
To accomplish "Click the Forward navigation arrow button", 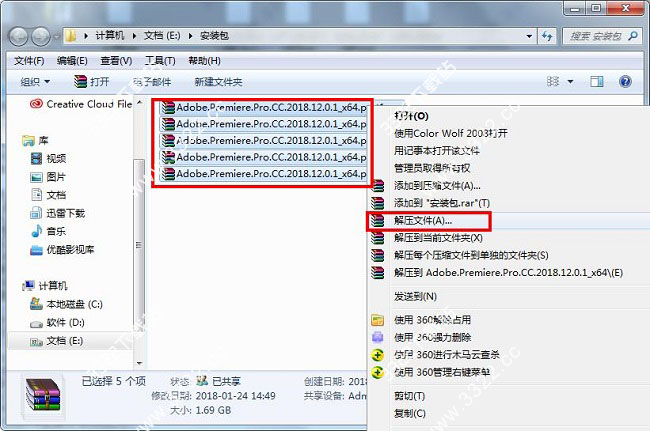I will (x=41, y=36).
